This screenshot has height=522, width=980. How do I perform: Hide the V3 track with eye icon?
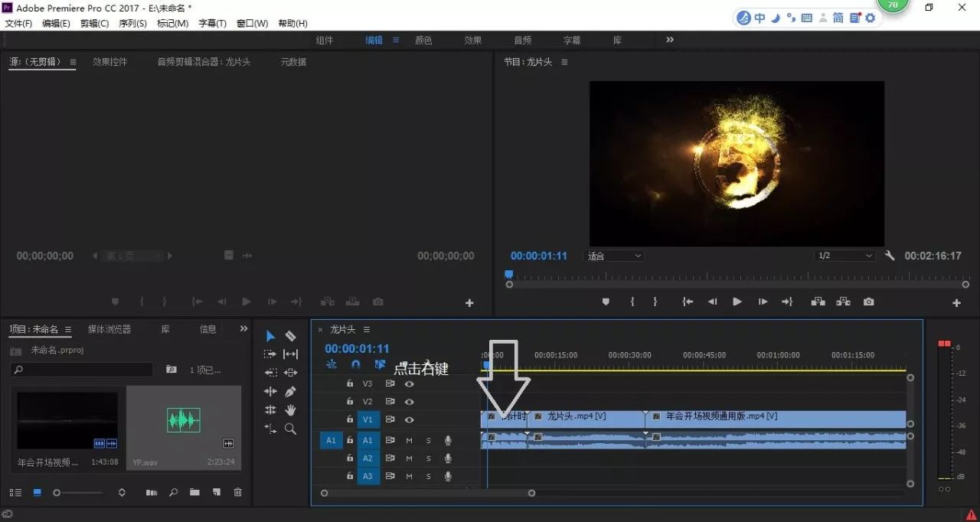click(x=410, y=383)
